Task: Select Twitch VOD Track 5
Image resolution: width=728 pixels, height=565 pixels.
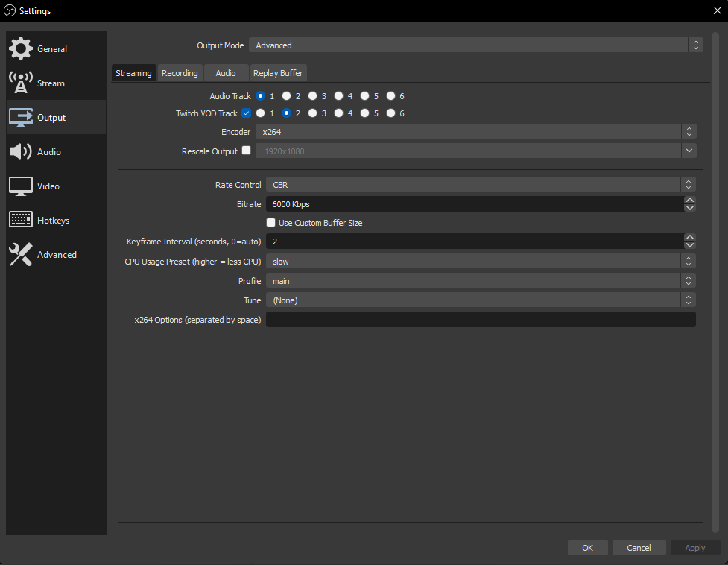Action: pyautogui.click(x=364, y=113)
